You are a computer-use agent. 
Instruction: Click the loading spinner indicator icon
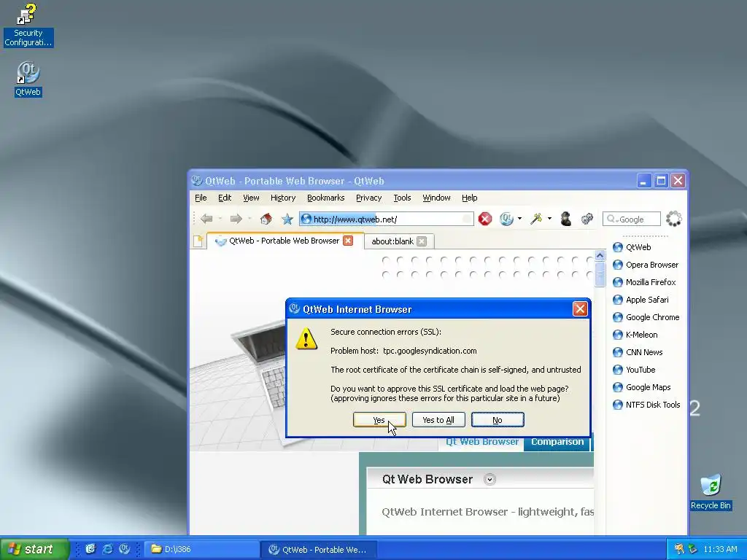(673, 219)
